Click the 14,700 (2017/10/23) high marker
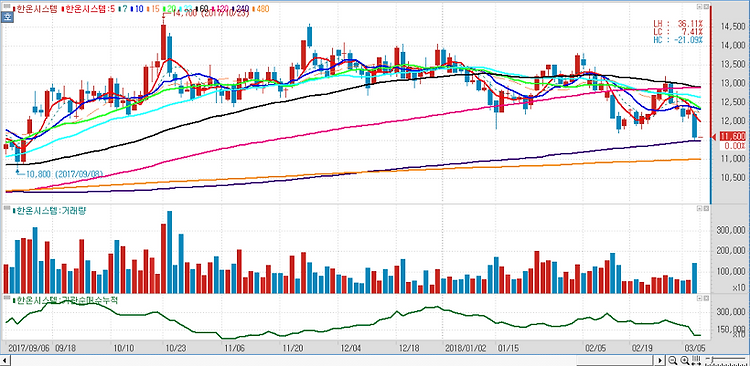The width and height of the screenshot is (750, 366). click(x=207, y=14)
